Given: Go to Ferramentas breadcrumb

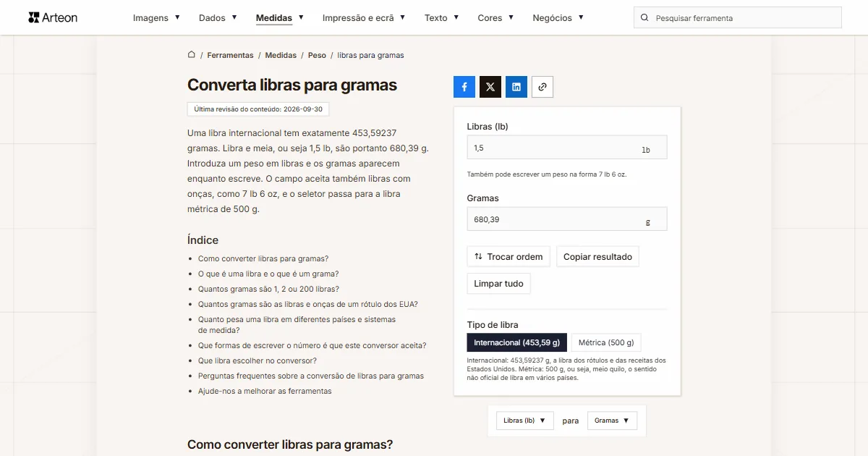Looking at the screenshot, I should pyautogui.click(x=230, y=55).
